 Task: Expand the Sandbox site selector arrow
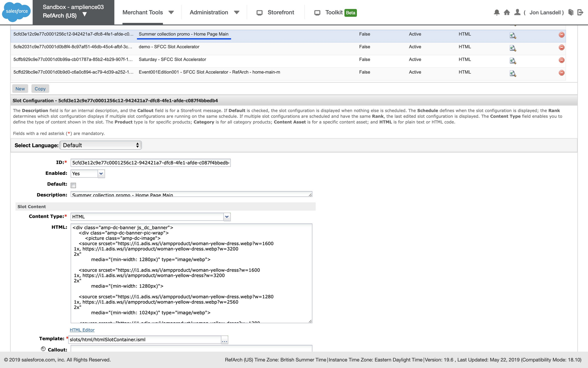point(85,14)
